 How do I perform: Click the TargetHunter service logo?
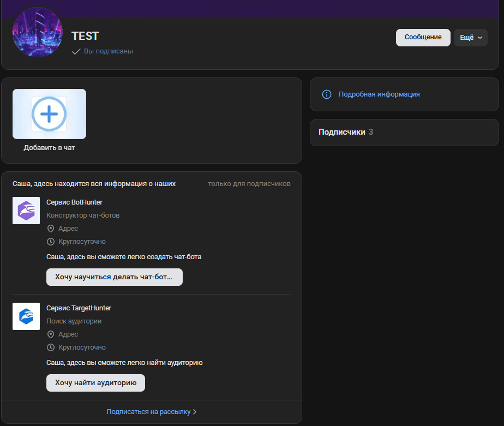(26, 316)
